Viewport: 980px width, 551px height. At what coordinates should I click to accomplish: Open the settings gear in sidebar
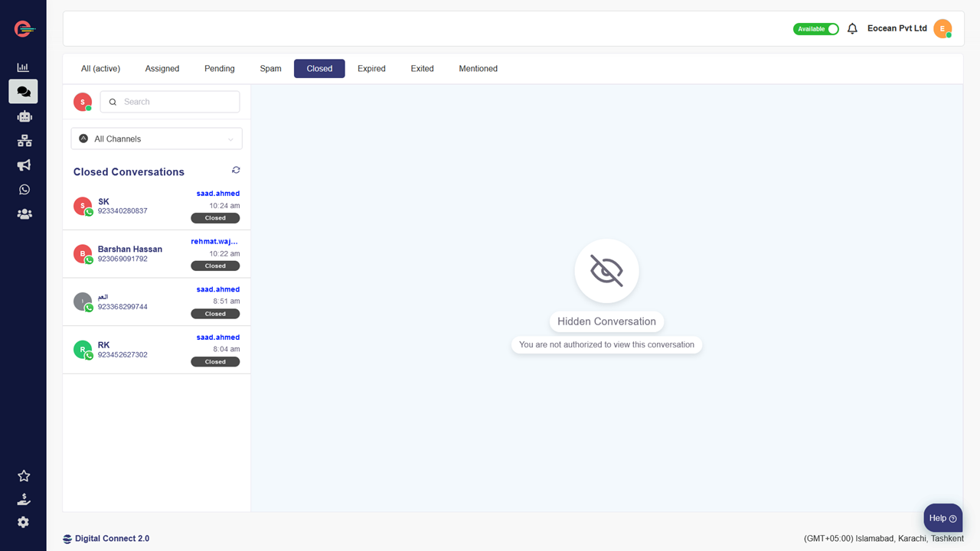[x=24, y=522]
